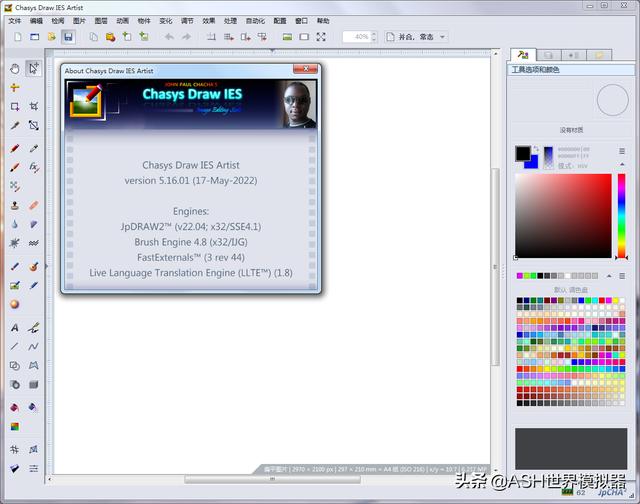Viewport: 640px width, 504px height.
Task: Pick a color in red saturation square
Action: [x=563, y=215]
